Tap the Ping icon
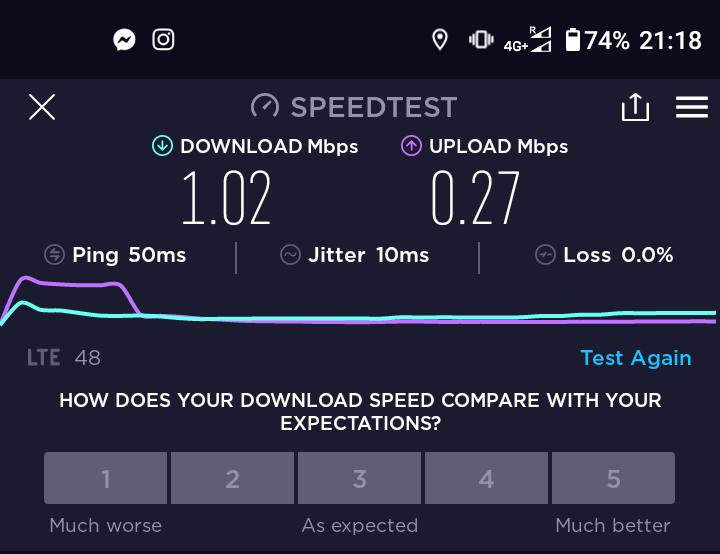The image size is (720, 554). click(x=56, y=255)
